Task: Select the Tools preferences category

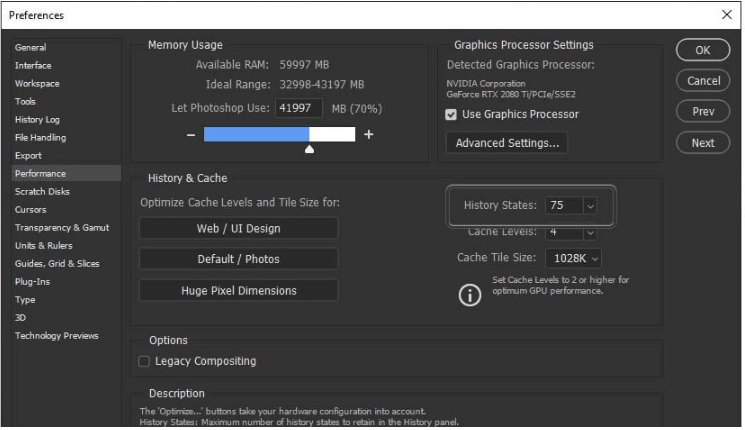Action: click(25, 102)
